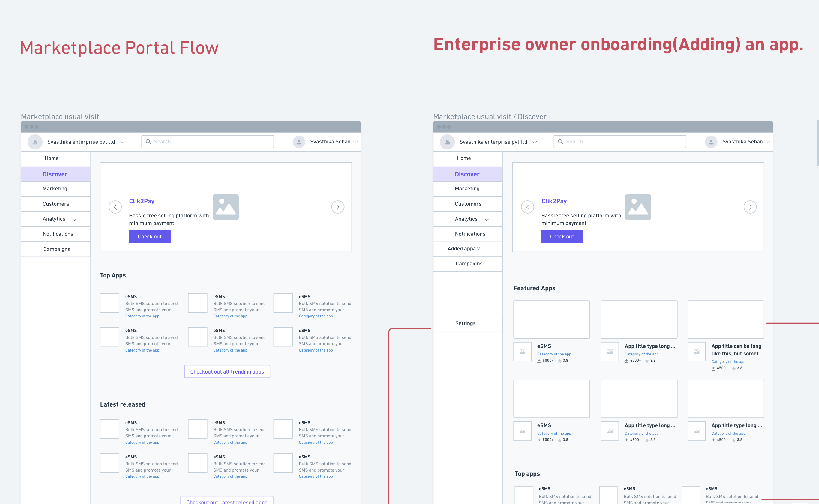Open Notifications in Discover window sidebar
Screen dimensions: 819x504
(x=468, y=234)
